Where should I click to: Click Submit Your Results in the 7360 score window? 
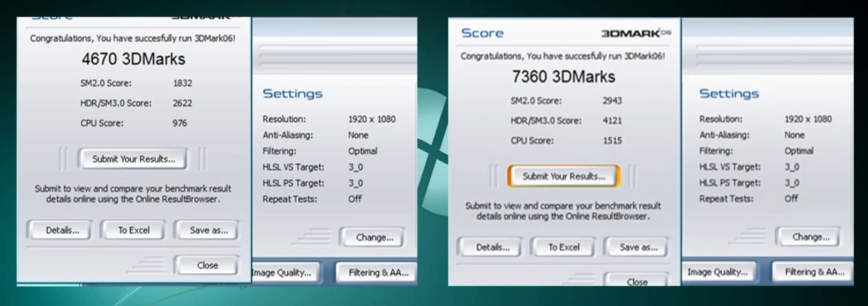564,176
